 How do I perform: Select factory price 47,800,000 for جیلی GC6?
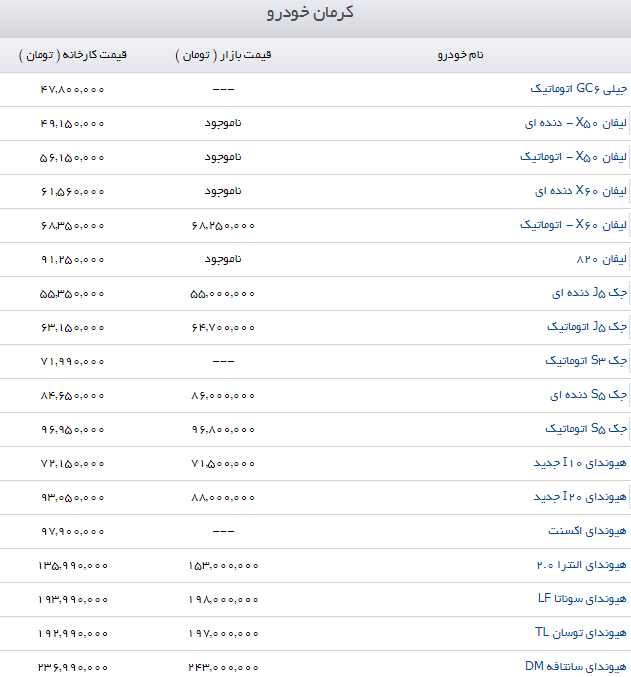(x=73, y=89)
